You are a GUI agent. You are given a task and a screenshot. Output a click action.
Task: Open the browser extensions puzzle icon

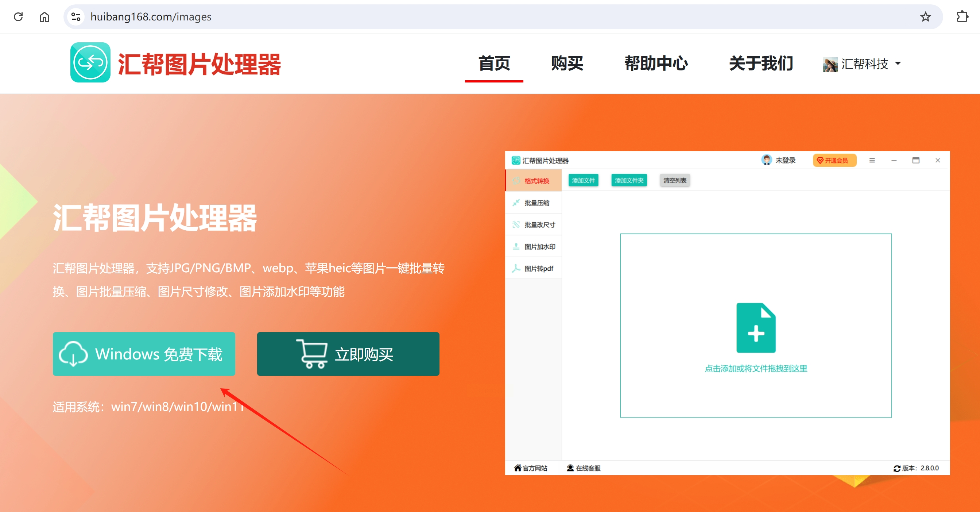(x=962, y=17)
